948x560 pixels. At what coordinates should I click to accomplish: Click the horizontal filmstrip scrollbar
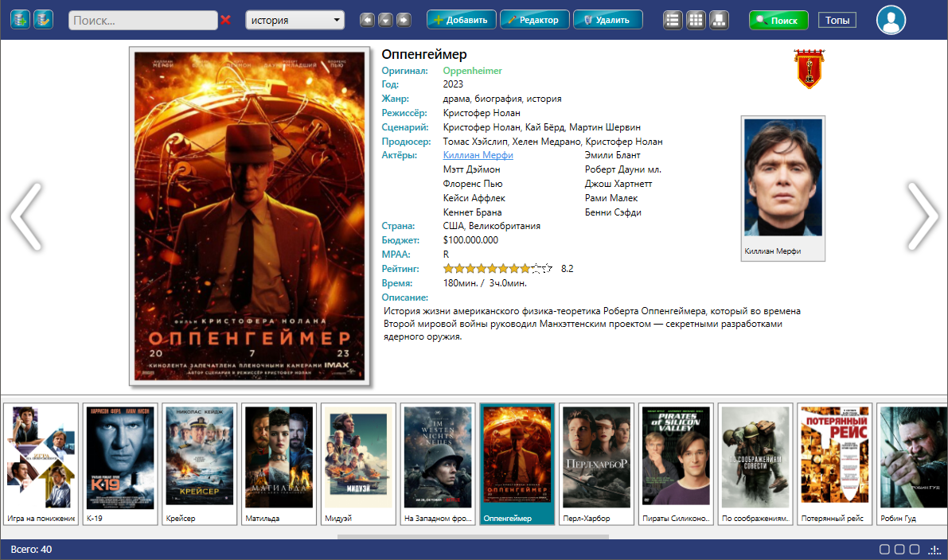click(473, 536)
